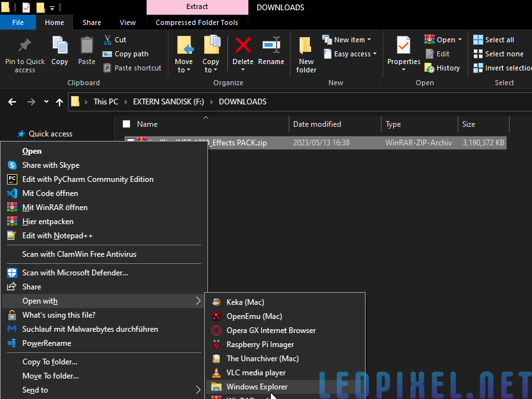
Task: Tick the checkbox beside the zip file
Action: (131, 142)
